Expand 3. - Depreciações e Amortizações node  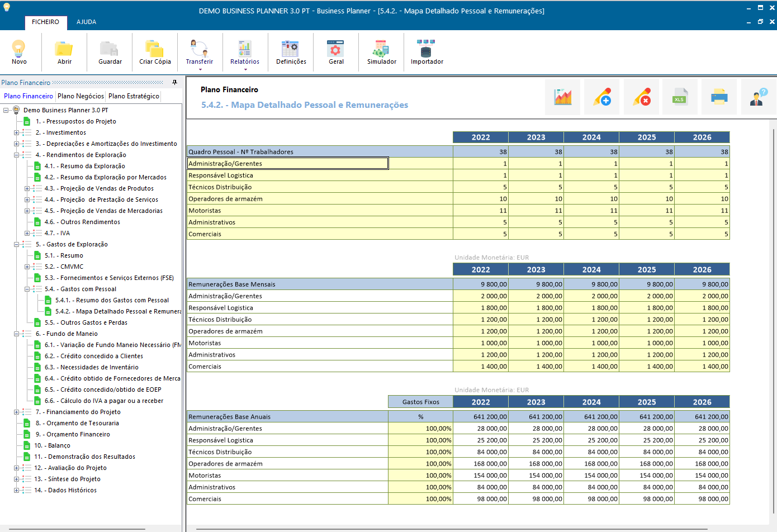[x=16, y=144]
